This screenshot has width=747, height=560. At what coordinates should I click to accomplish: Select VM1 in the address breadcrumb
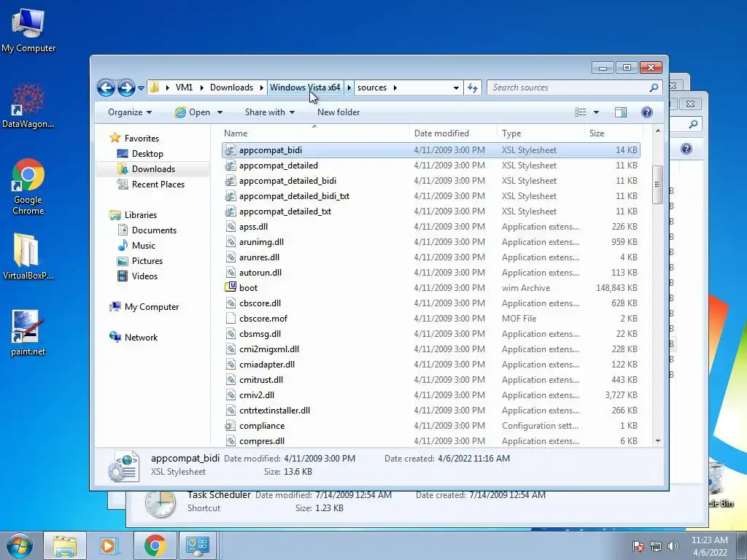184,87
